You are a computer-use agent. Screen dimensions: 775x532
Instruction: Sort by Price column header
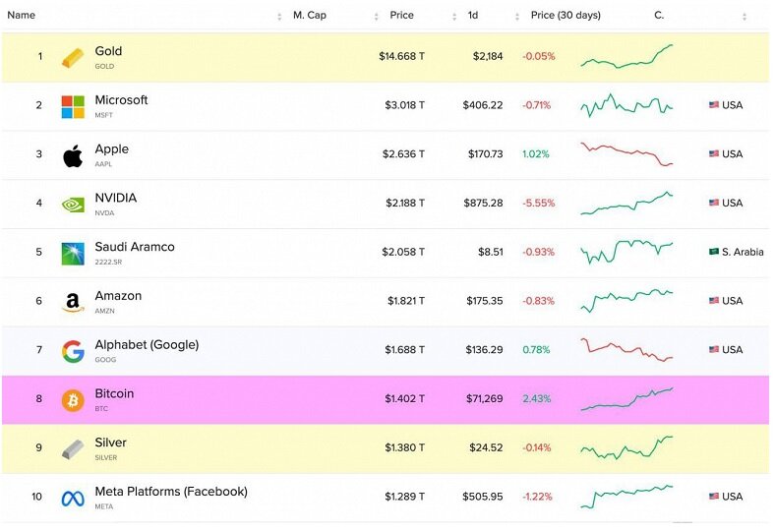401,16
